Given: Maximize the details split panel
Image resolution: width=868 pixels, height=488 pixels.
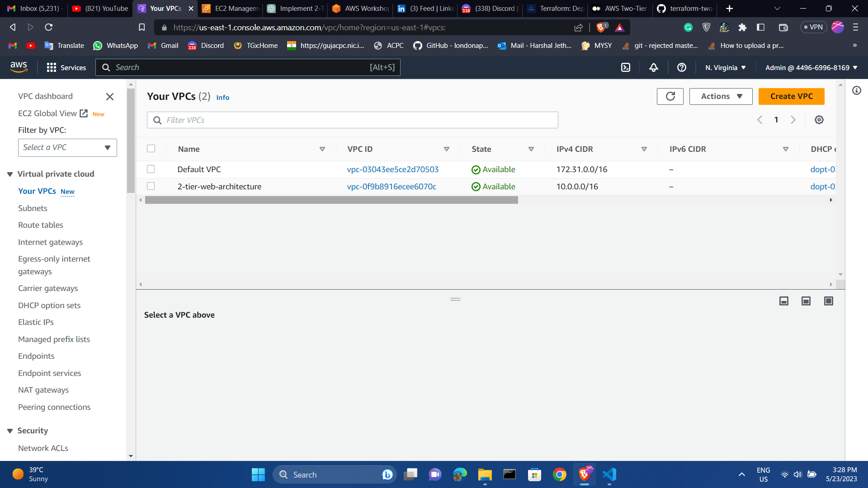Looking at the screenshot, I should coord(828,301).
